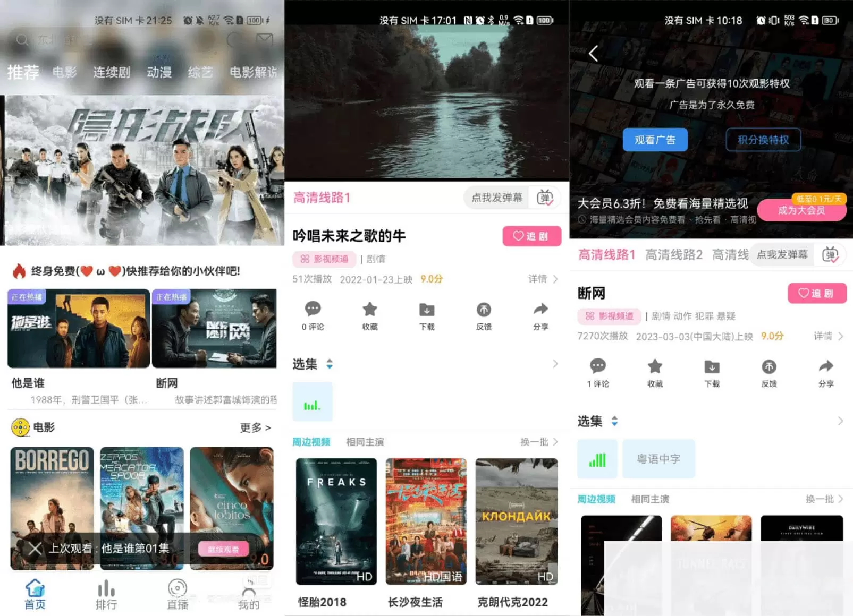Open the 排行 ranking tab icon
The image size is (853, 616).
[106, 588]
